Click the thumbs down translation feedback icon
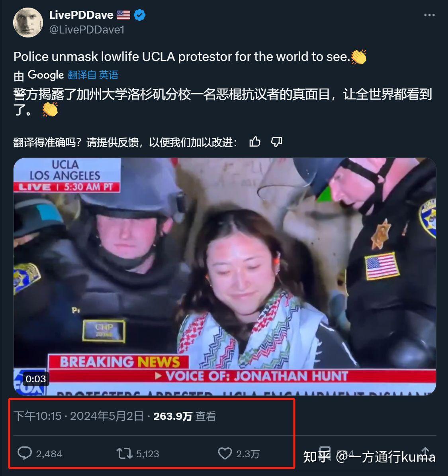This screenshot has width=448, height=476. coord(276,142)
